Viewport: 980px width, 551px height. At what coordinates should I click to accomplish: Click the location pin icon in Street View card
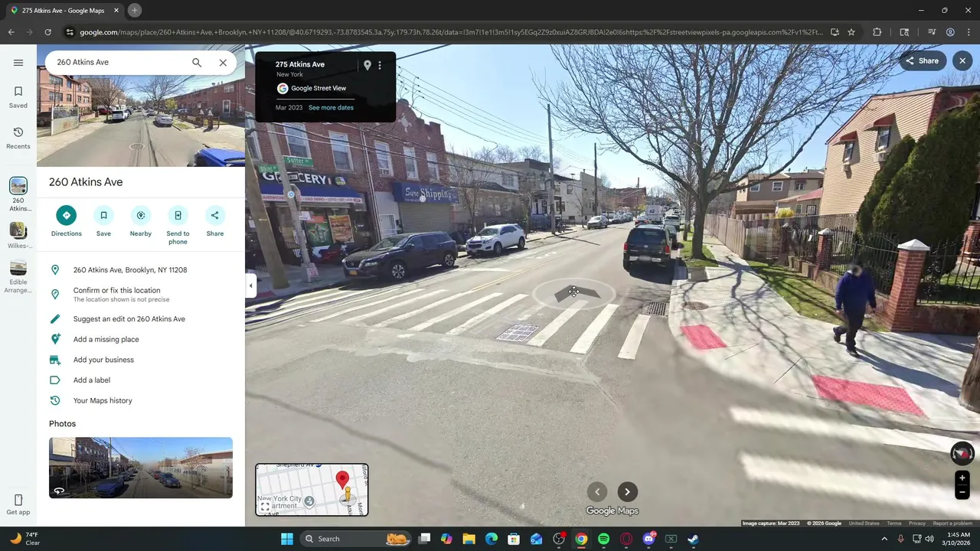[367, 66]
